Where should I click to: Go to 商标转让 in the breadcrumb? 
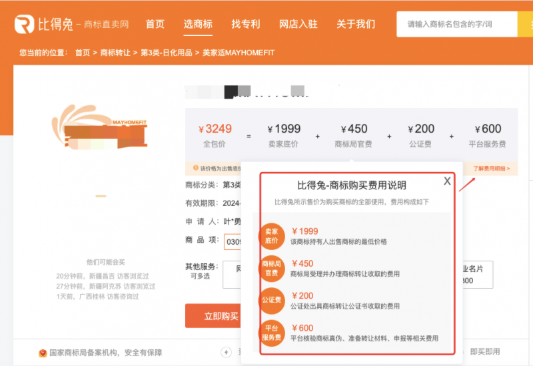click(x=115, y=53)
